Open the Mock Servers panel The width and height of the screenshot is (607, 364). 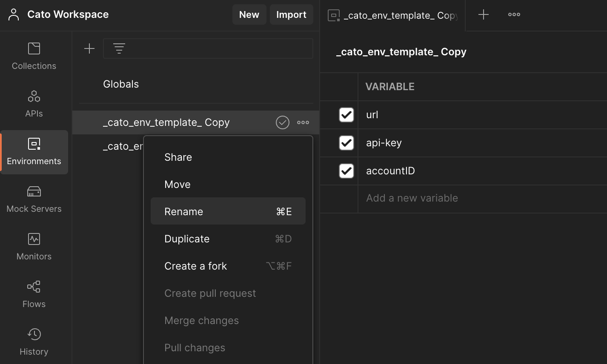coord(34,198)
